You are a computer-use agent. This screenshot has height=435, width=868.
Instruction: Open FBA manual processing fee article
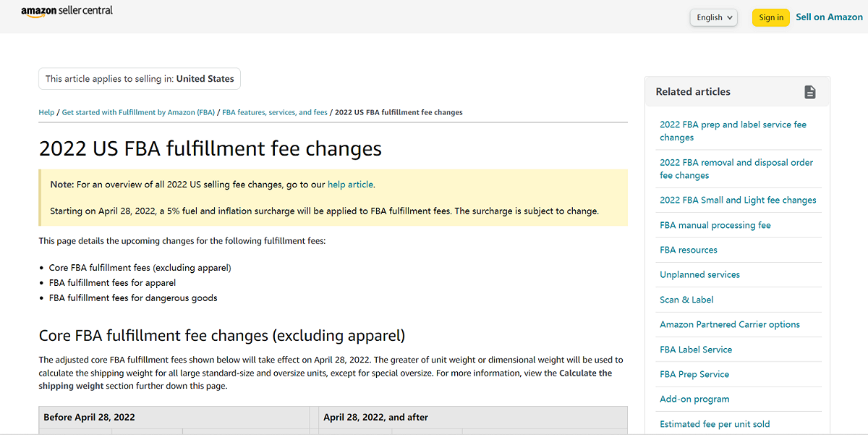point(715,225)
